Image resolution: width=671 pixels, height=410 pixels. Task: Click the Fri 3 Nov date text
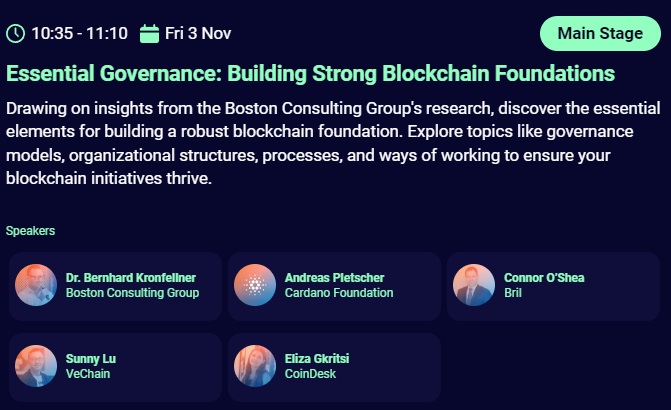198,34
